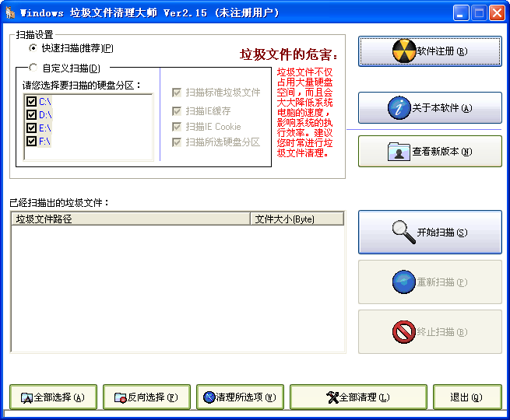Click the radiation icon on 软件注册 button

404,51
